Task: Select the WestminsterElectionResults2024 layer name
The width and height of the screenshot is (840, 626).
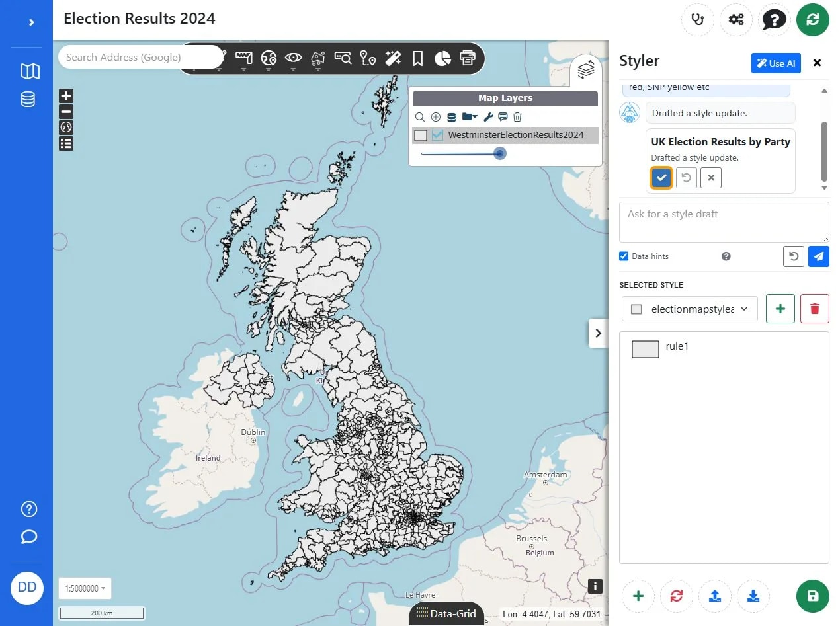Action: click(516, 135)
